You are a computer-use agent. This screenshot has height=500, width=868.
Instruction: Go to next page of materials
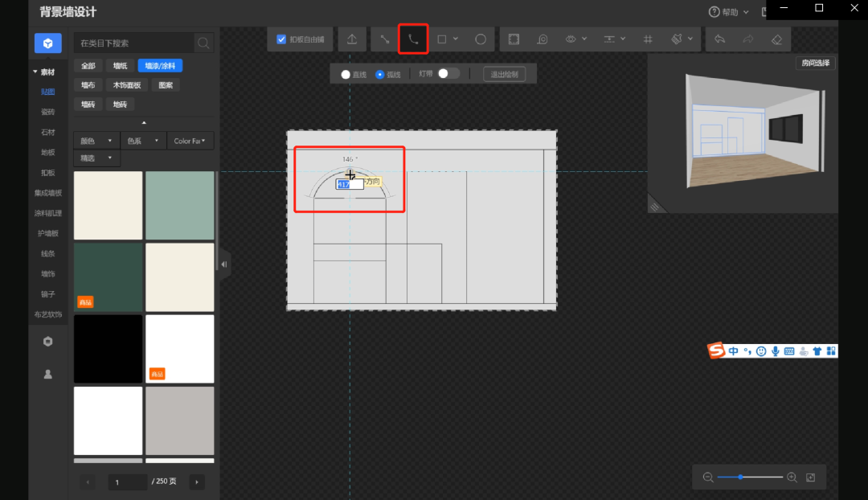click(x=197, y=482)
